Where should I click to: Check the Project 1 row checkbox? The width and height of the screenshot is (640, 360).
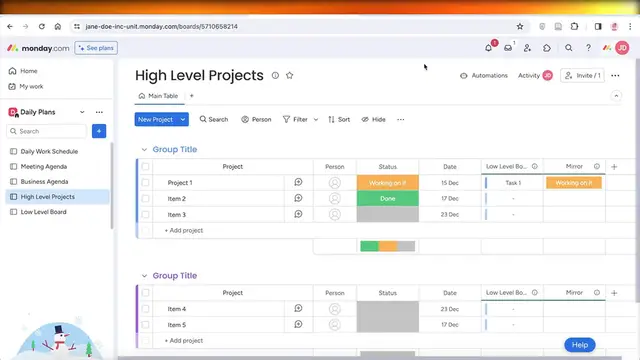point(145,182)
